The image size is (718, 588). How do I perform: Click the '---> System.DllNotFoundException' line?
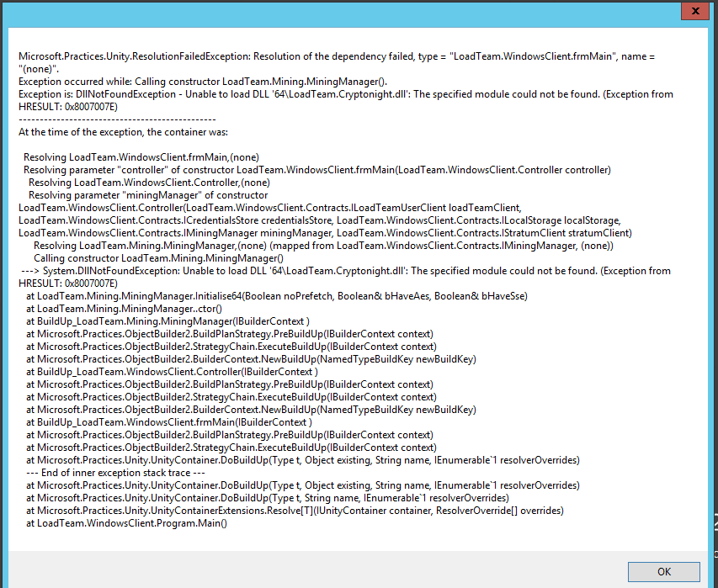pyautogui.click(x=346, y=271)
